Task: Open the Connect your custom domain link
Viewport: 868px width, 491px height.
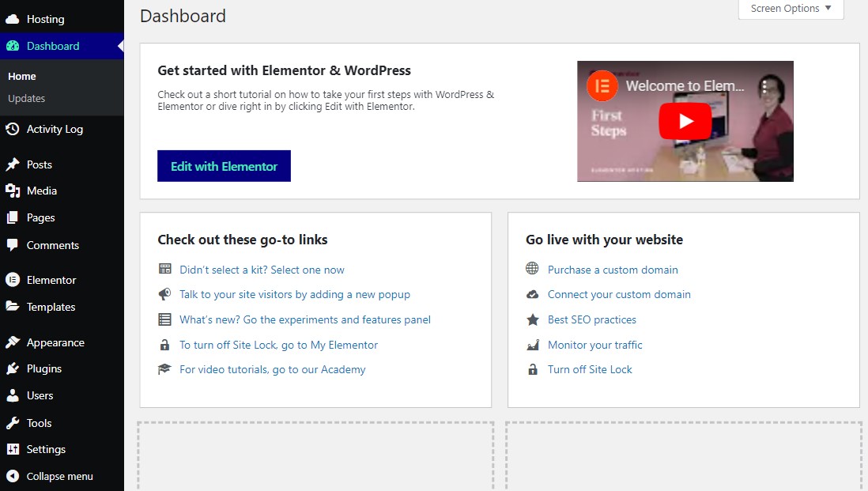Action: click(619, 294)
